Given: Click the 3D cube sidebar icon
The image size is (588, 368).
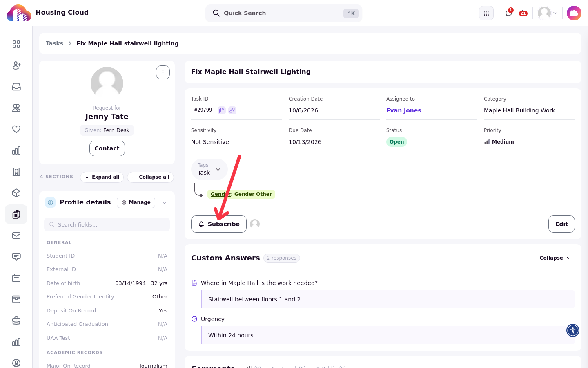Looking at the screenshot, I should (16, 193).
